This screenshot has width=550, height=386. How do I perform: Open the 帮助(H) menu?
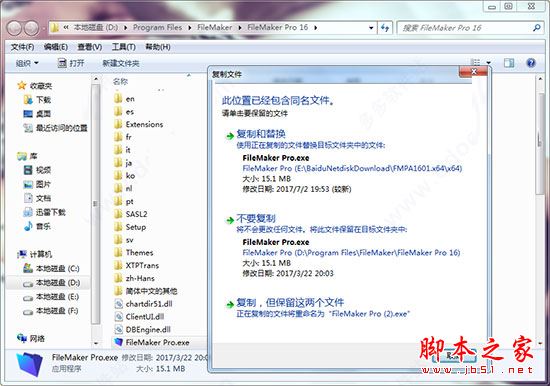coord(158,47)
